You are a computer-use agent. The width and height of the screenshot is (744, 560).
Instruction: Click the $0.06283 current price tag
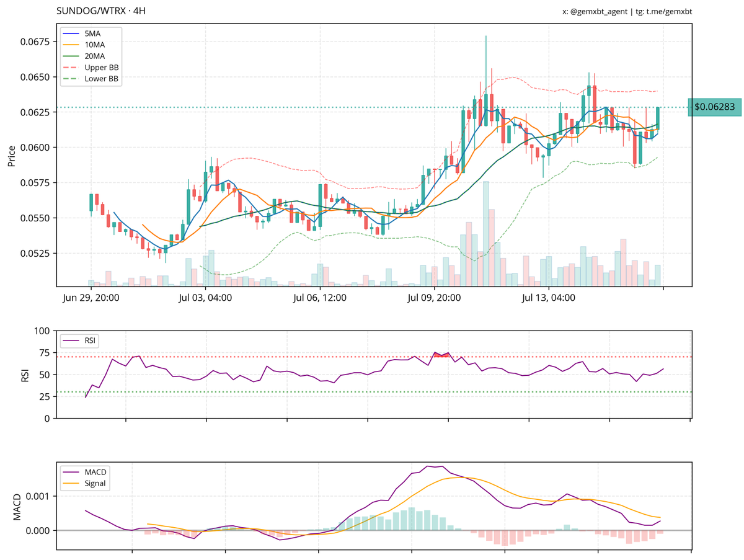(x=714, y=107)
